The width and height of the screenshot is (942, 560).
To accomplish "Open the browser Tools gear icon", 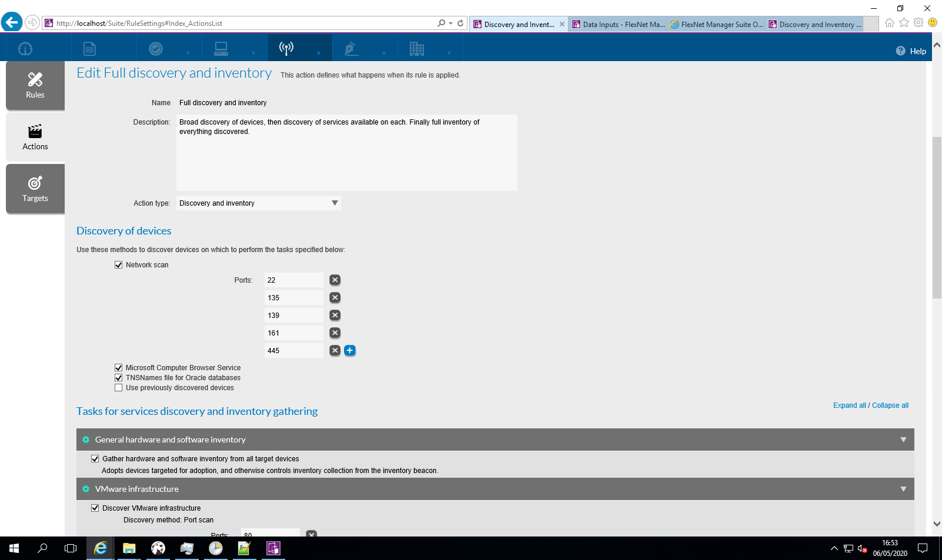I will coord(918,23).
